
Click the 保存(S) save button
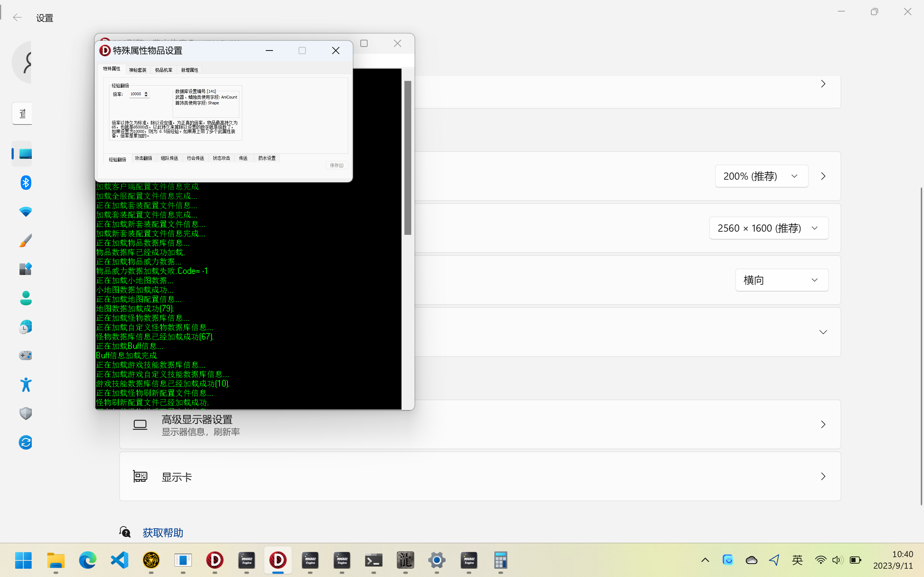pyautogui.click(x=337, y=165)
